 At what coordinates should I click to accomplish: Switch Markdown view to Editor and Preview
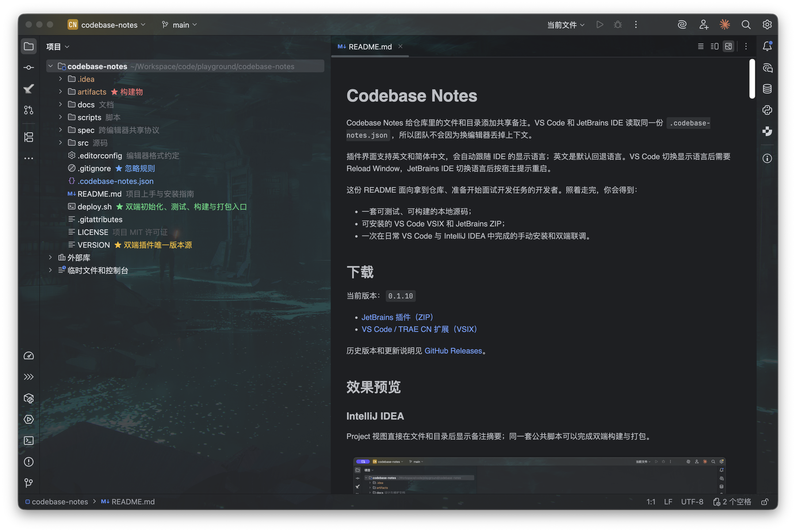pos(714,46)
